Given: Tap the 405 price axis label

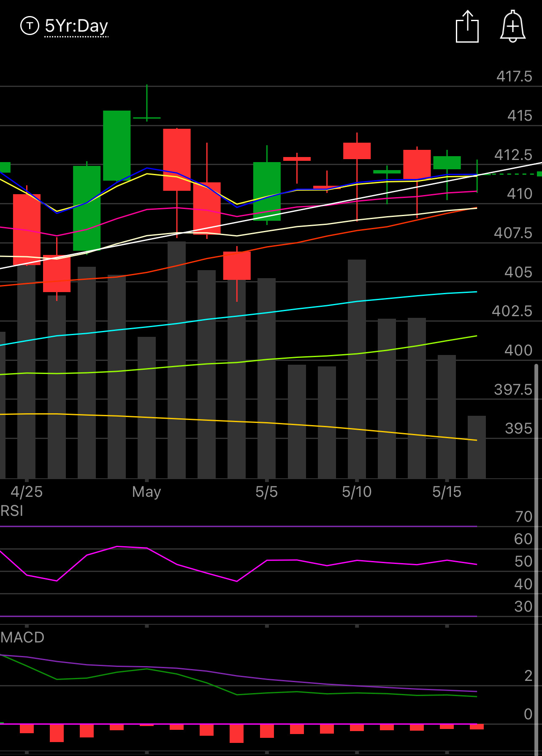Looking at the screenshot, I should [x=518, y=272].
